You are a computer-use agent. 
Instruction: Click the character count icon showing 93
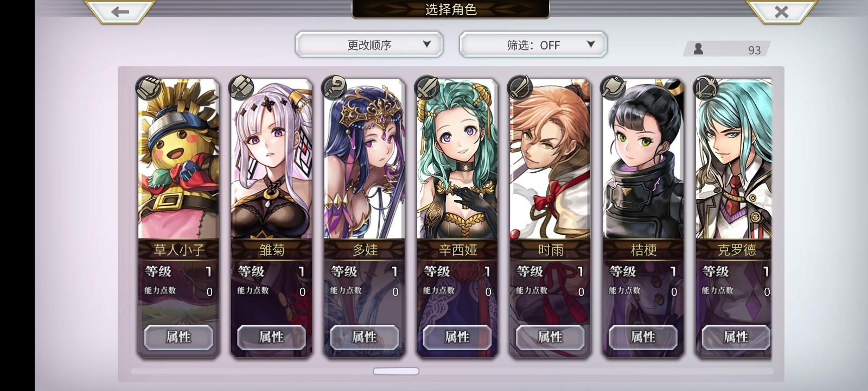699,49
